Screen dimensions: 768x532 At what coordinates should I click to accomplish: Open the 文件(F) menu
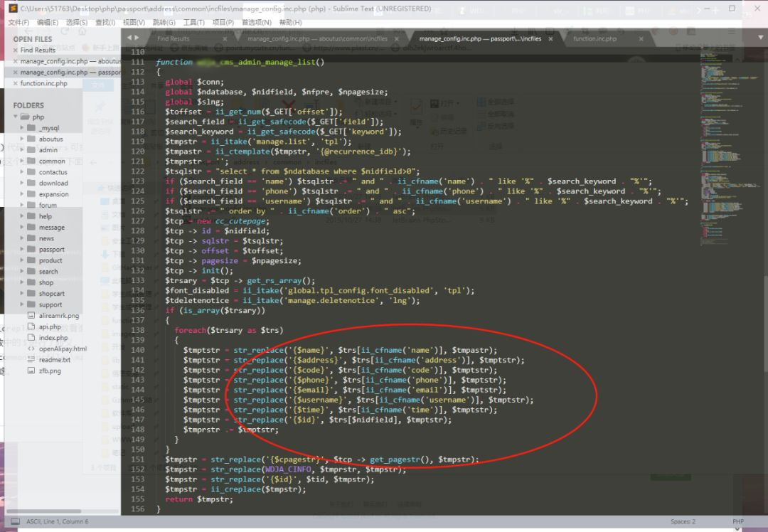click(x=18, y=23)
